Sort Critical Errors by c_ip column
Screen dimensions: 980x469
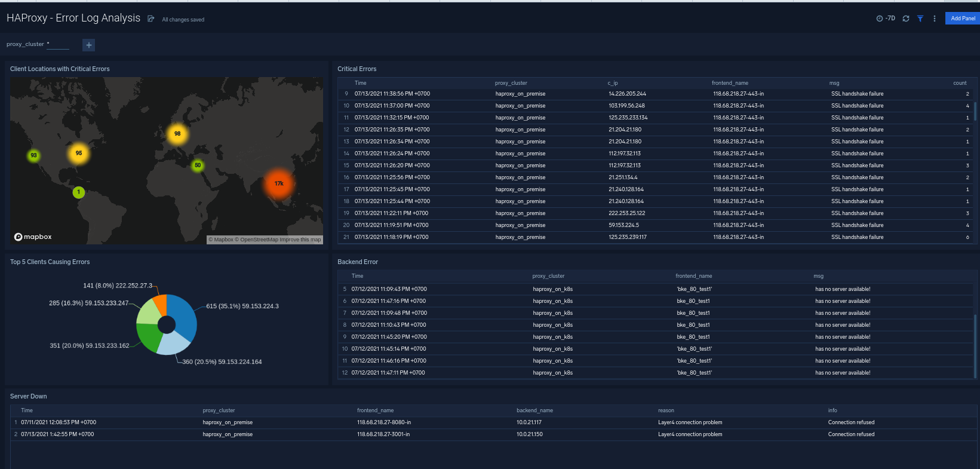(613, 83)
